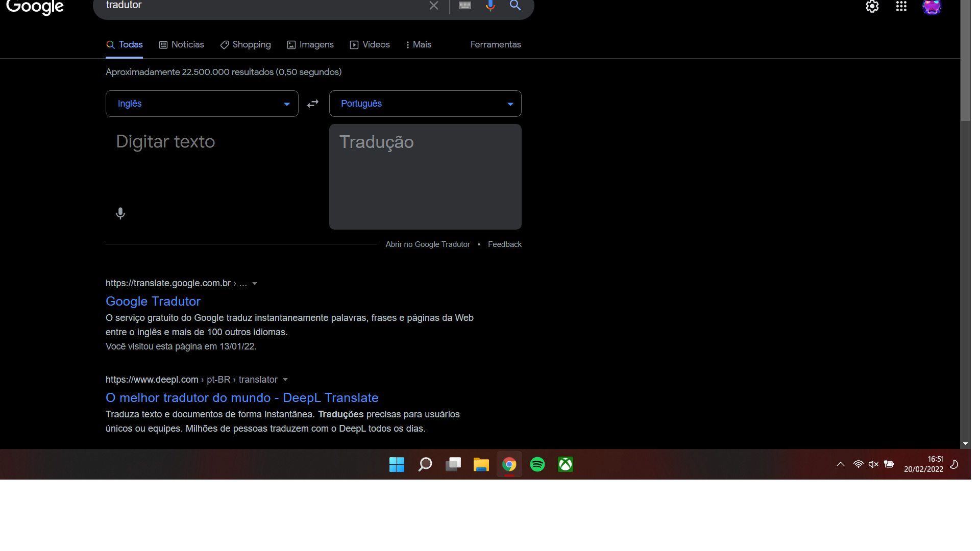Open Task View in taskbar
The image size is (980, 551).
click(x=453, y=464)
